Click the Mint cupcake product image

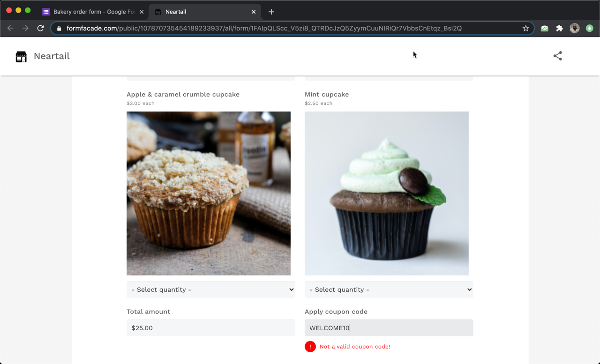pyautogui.click(x=386, y=193)
